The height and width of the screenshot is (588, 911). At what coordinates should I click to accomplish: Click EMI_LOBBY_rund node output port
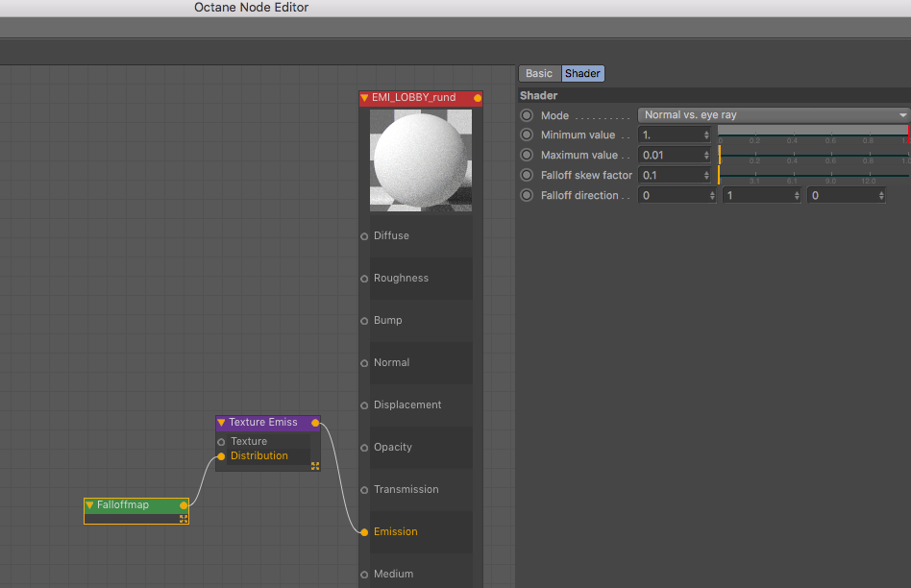(478, 98)
